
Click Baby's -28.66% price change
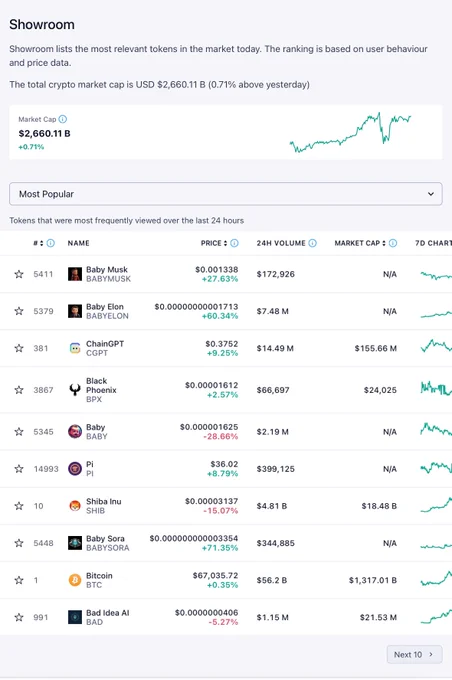coord(221,436)
